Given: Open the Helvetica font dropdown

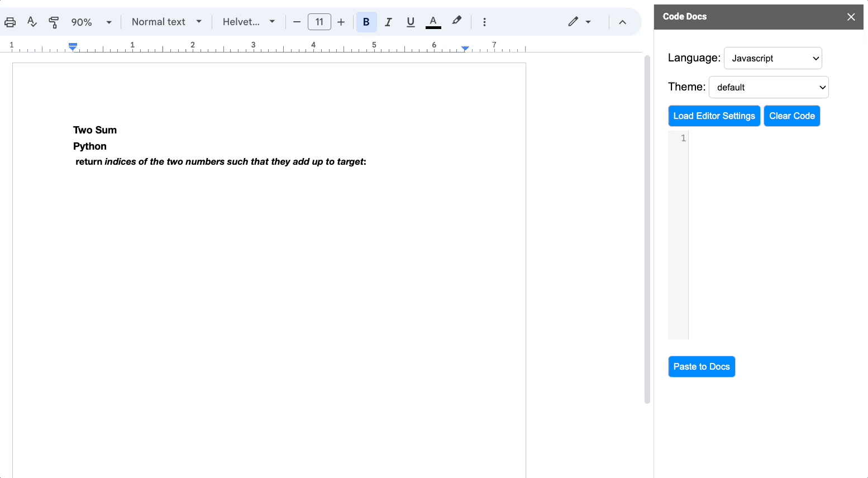Looking at the screenshot, I should tap(249, 22).
